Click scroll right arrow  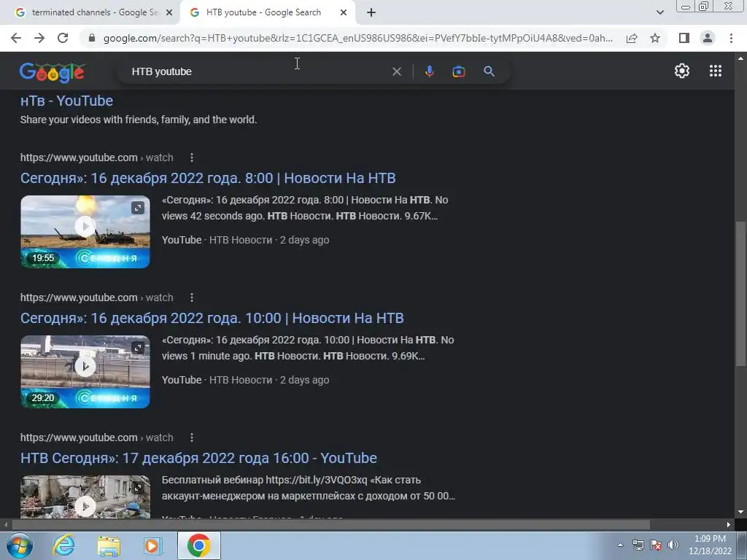click(729, 525)
